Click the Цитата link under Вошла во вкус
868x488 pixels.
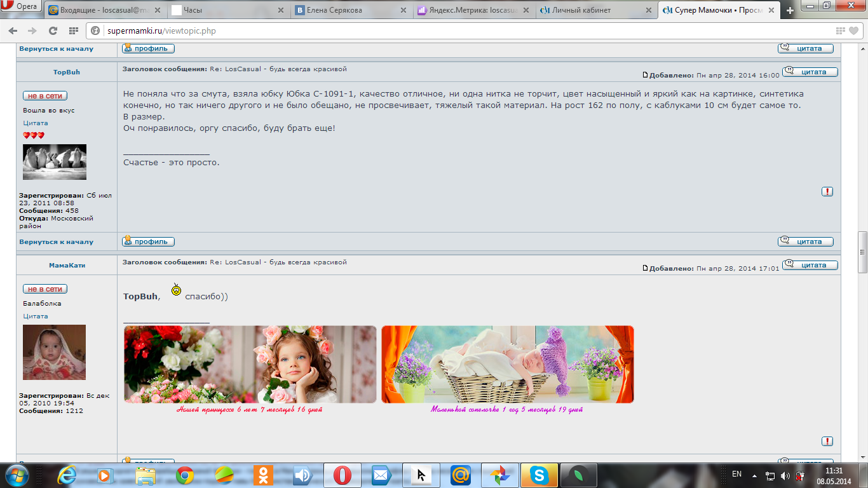(x=36, y=123)
